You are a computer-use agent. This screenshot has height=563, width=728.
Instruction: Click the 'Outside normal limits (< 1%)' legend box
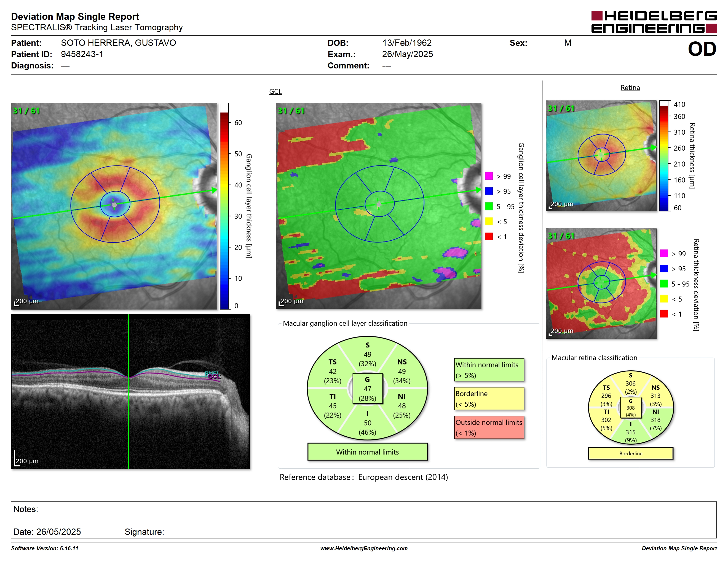point(489,427)
